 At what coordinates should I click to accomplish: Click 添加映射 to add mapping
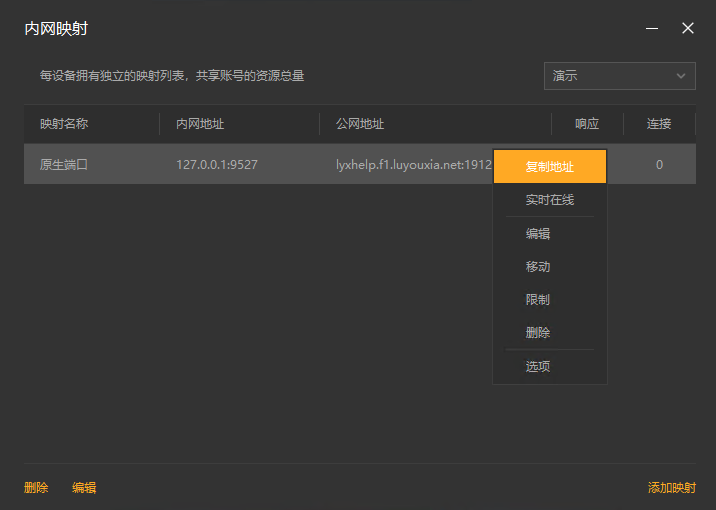[672, 488]
